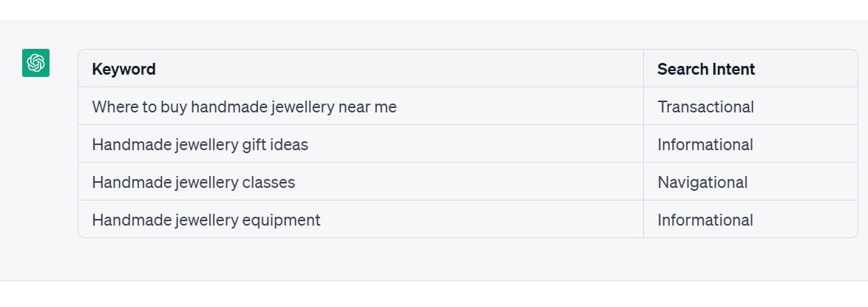Click the 'Handmade jewellery equipment' cell
Screen dimensions: 868x307
tap(360, 220)
